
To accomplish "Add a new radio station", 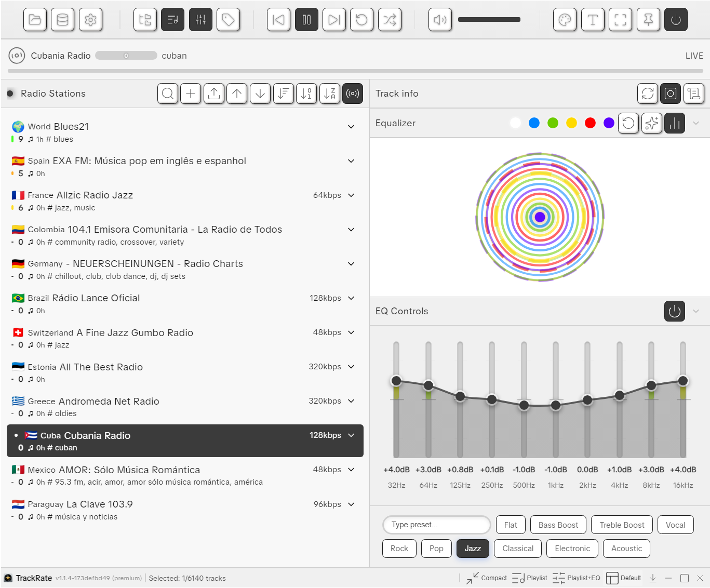I will [191, 93].
